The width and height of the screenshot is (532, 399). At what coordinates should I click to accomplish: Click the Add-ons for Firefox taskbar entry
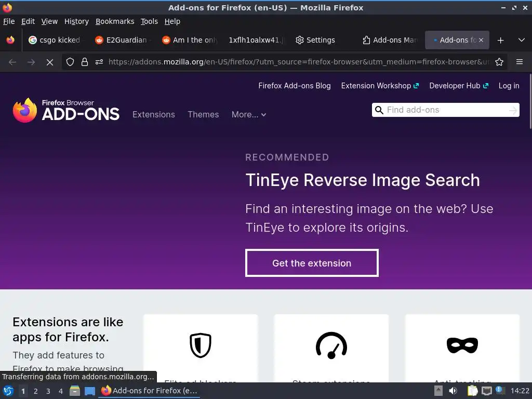click(149, 391)
